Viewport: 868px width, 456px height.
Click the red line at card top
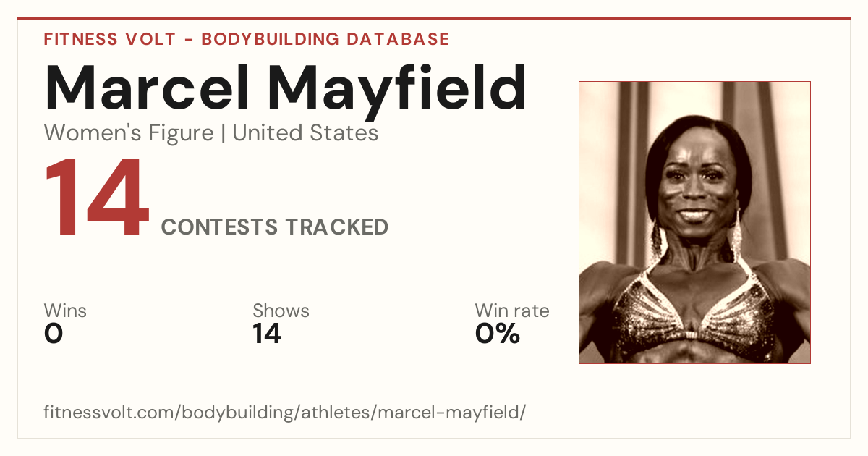(x=434, y=19)
